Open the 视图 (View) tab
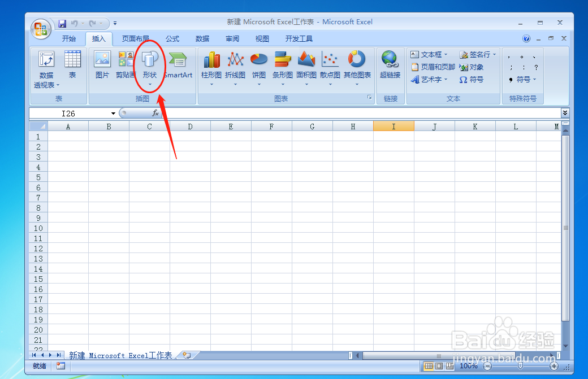Viewport: 588px width, 379px height. click(262, 38)
